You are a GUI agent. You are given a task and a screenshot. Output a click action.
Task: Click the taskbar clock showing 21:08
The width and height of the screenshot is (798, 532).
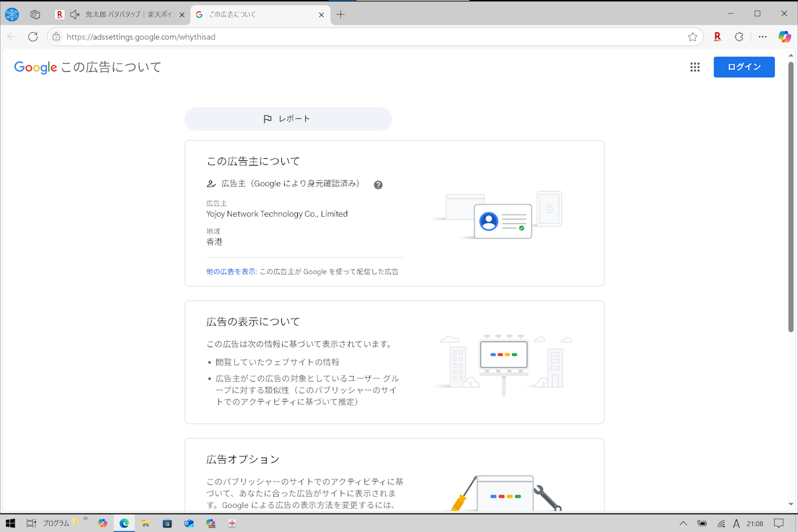(755, 523)
